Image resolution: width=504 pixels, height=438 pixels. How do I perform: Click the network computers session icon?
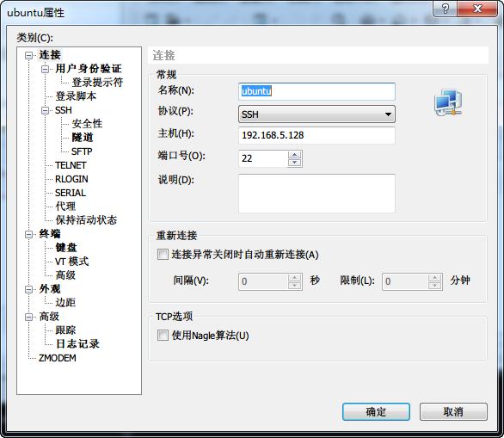[448, 102]
